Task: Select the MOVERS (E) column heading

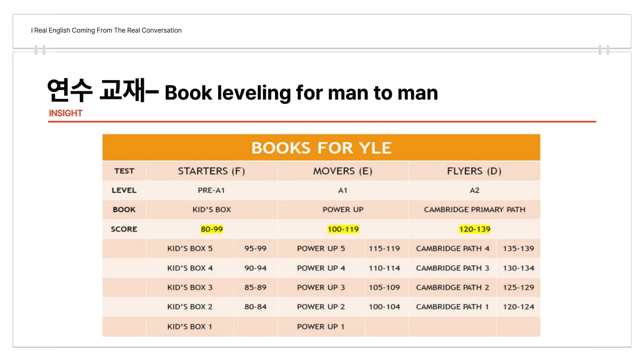Action: 343,171
